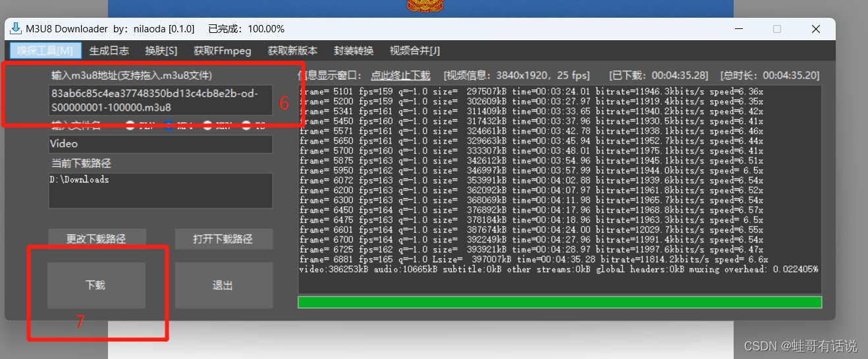Click the log line starting frame= 6725
This screenshot has height=359, width=868.
[531, 250]
